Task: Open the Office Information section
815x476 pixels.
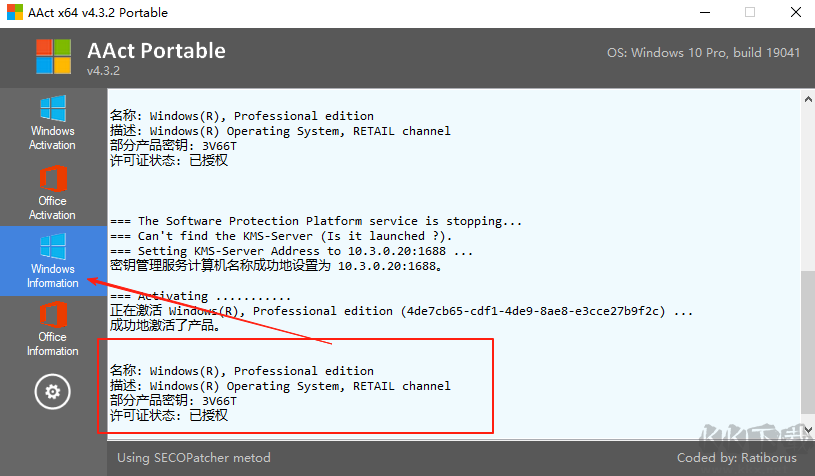Action: click(x=52, y=329)
